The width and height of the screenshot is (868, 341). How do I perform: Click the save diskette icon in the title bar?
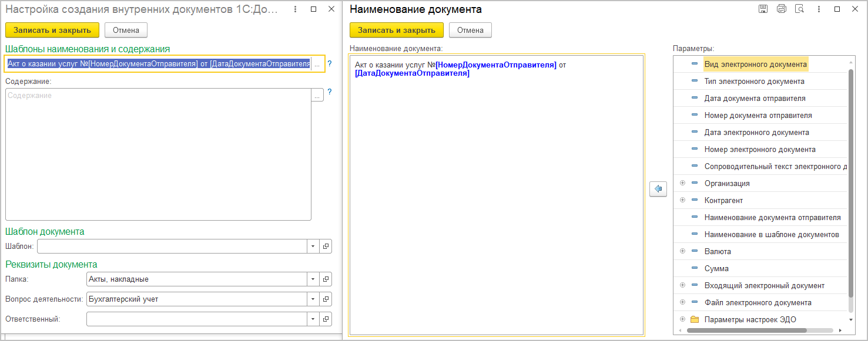click(x=763, y=9)
